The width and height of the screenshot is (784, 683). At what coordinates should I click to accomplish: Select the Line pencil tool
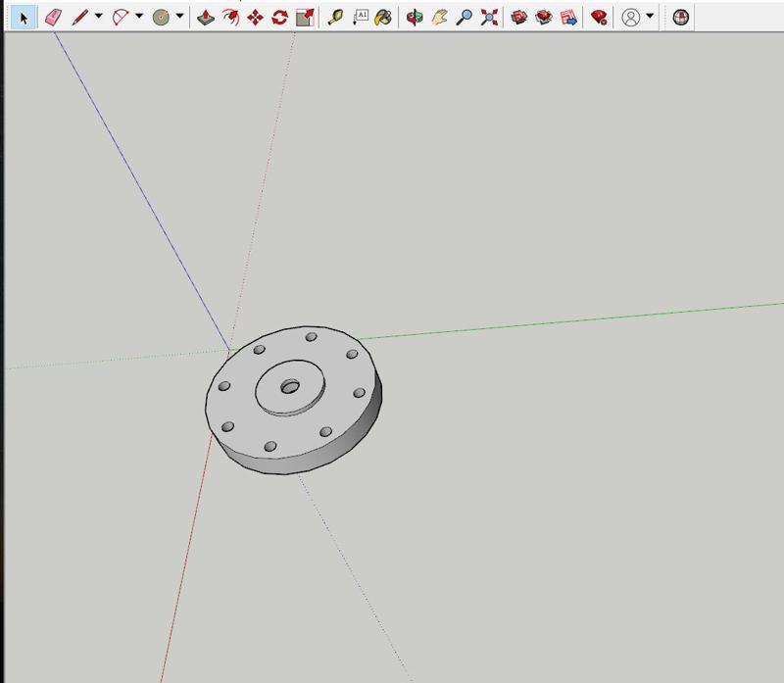click(x=80, y=18)
